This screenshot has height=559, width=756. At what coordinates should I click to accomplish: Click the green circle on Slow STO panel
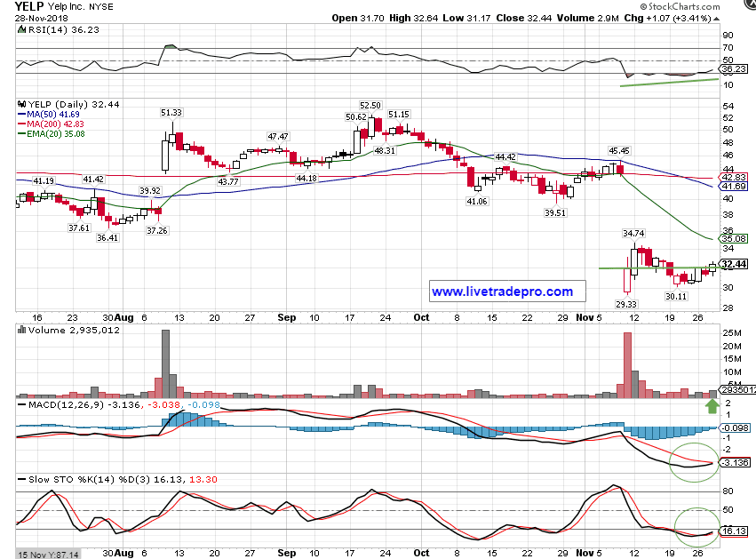click(x=696, y=529)
